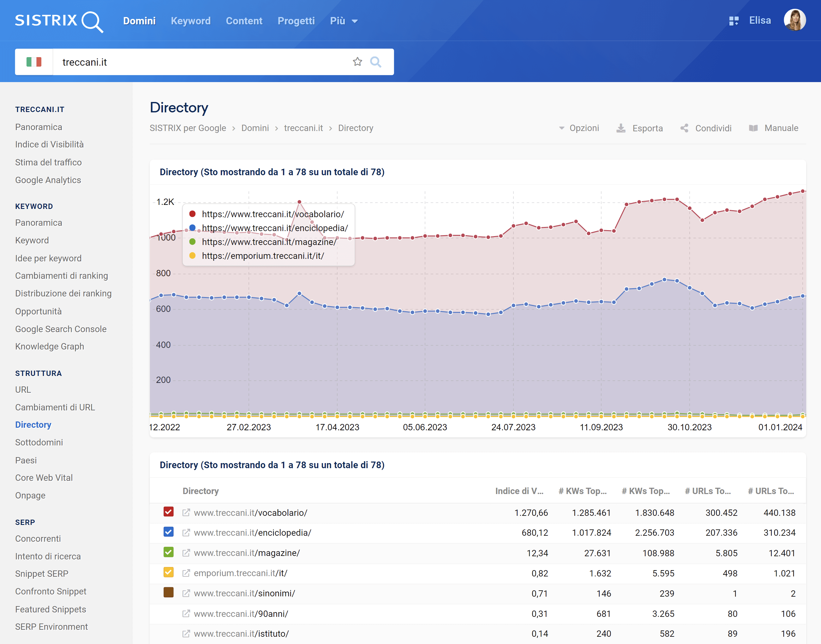The height and width of the screenshot is (644, 821).
Task: Click www.treccani.it/vocabolario/ table link
Action: (250, 513)
